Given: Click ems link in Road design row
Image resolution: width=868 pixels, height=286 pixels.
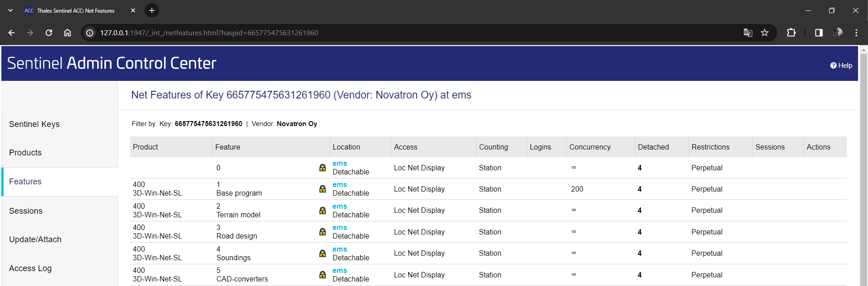Looking at the screenshot, I should (340, 228).
